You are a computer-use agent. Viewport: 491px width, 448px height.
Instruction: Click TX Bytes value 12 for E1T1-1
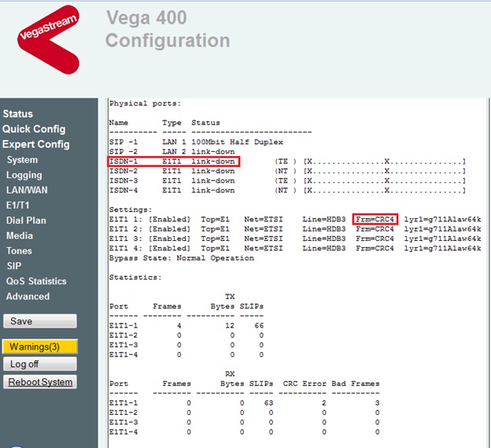pyautogui.click(x=230, y=325)
